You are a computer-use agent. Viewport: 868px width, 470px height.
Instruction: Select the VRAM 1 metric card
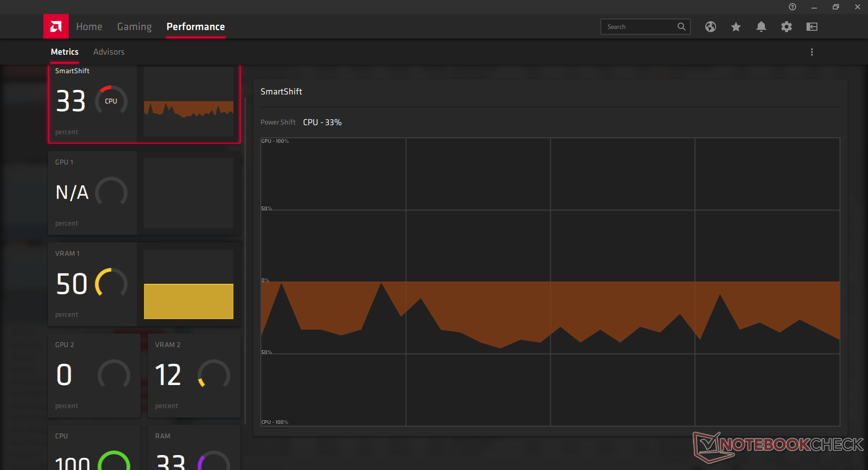point(144,284)
